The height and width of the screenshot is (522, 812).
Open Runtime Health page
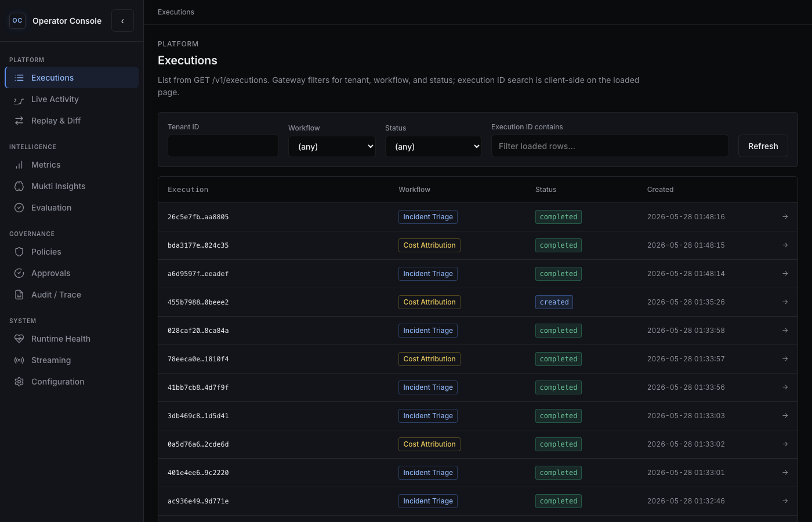tap(72, 339)
